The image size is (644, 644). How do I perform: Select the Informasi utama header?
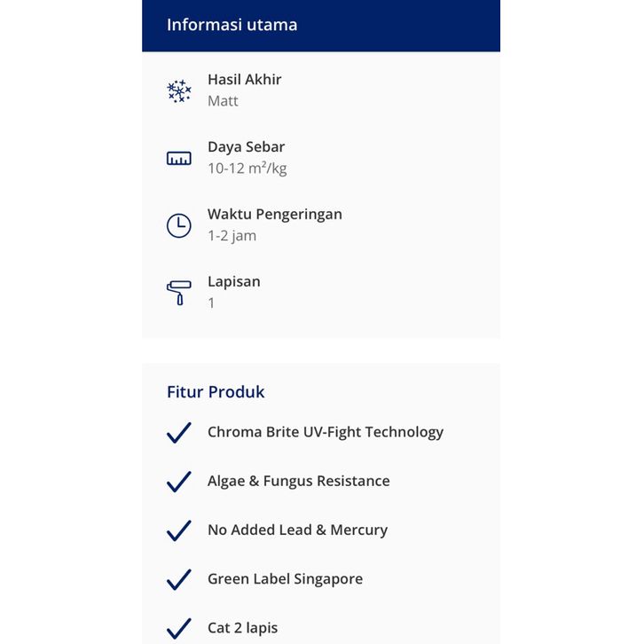point(232,25)
